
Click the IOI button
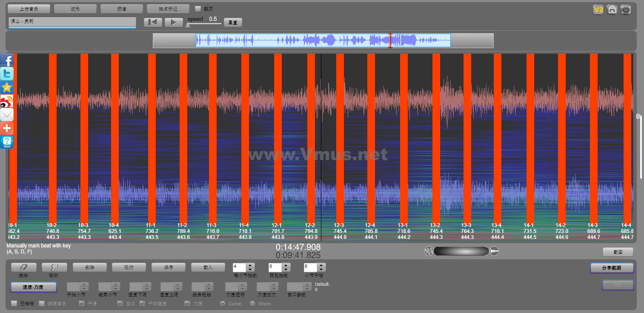(618, 285)
